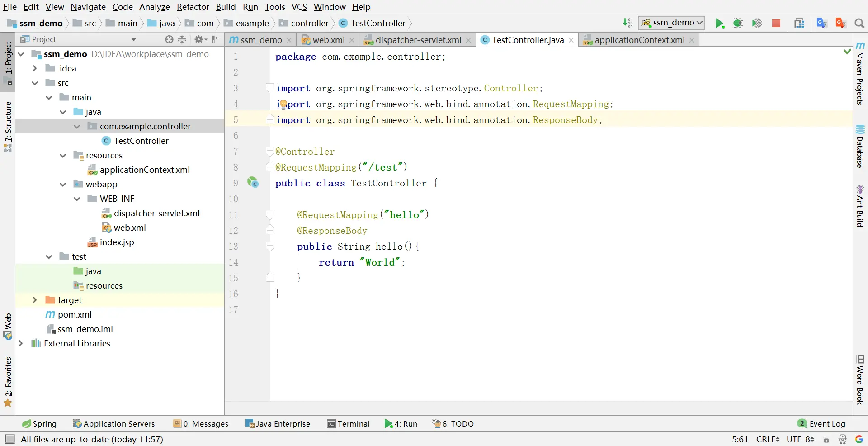
Task: Run the ssm_demo configuration
Action: [x=719, y=23]
